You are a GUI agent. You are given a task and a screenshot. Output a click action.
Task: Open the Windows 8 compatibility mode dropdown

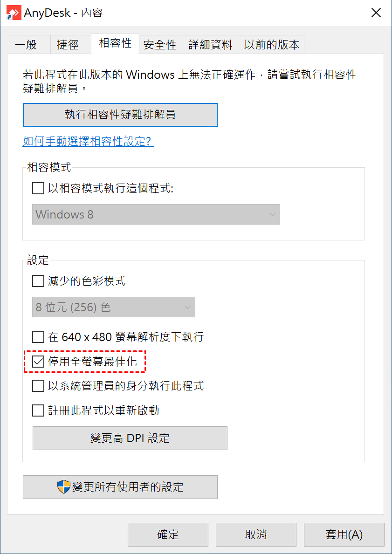point(156,214)
